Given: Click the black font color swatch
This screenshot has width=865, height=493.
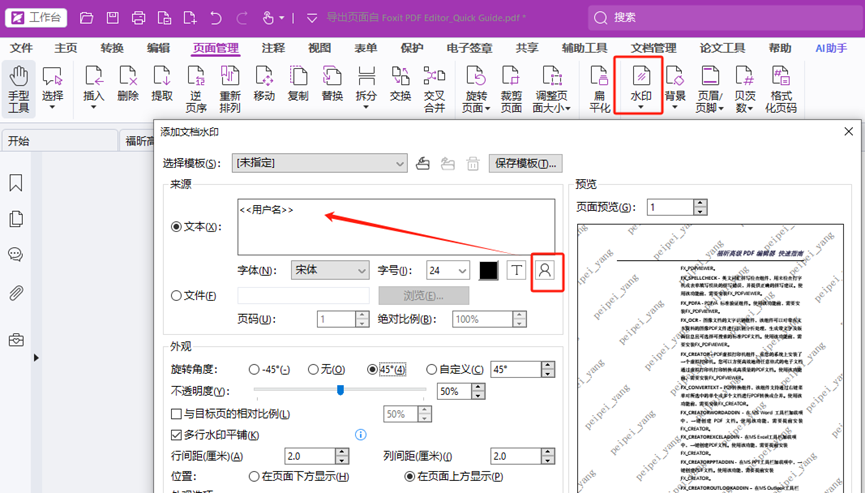Looking at the screenshot, I should point(488,270).
